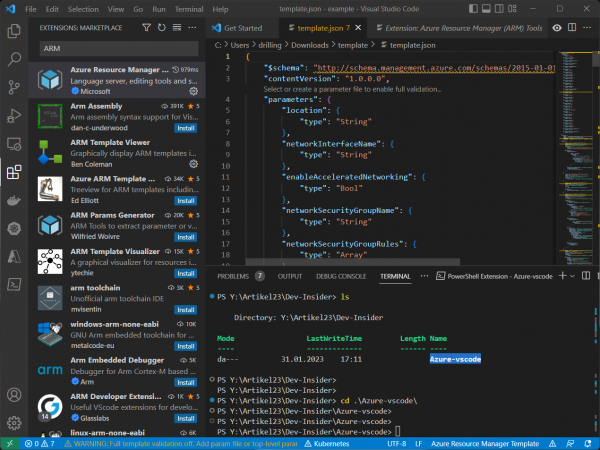The height and width of the screenshot is (450, 600).
Task: Open the PowerShell command explorer icon
Action: (14, 285)
